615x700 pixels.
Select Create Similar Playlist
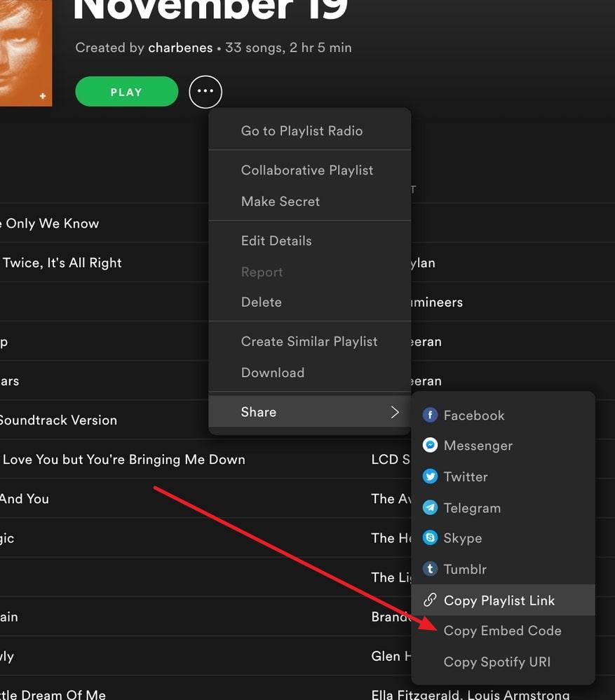(309, 341)
